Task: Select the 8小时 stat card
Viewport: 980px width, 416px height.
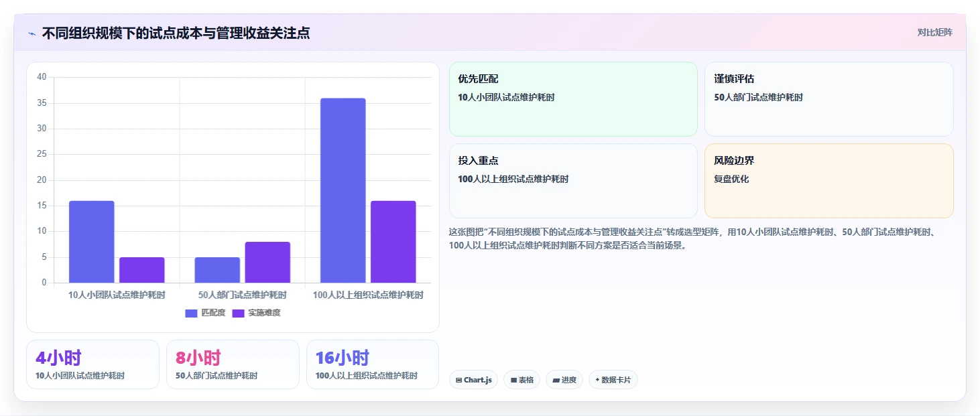Action: click(233, 364)
